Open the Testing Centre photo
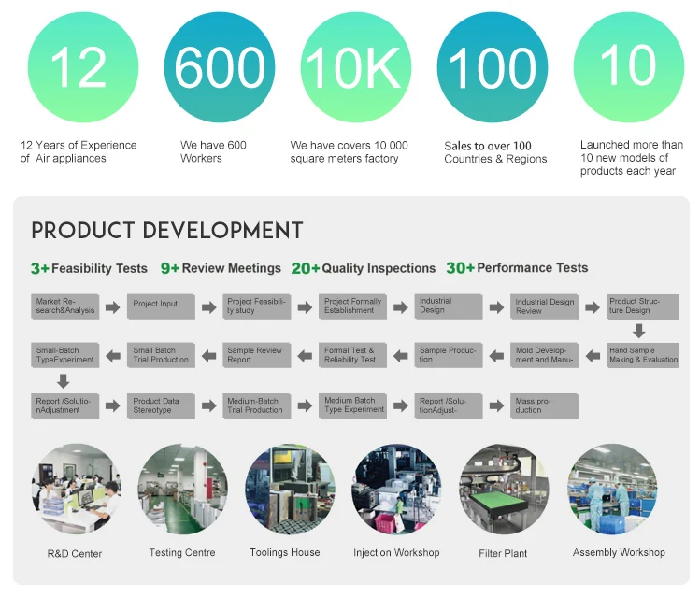Image resolution: width=700 pixels, height=597 pixels. point(182,490)
